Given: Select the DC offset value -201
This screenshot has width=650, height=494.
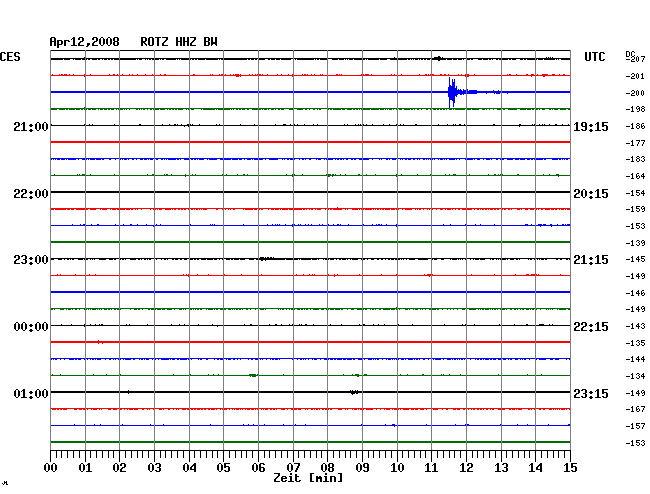Looking at the screenshot, I should click(x=635, y=76).
